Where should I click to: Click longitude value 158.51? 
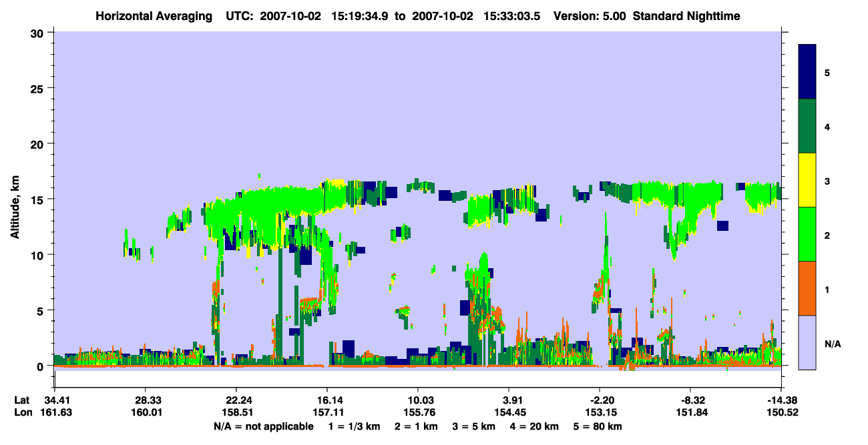(236, 413)
